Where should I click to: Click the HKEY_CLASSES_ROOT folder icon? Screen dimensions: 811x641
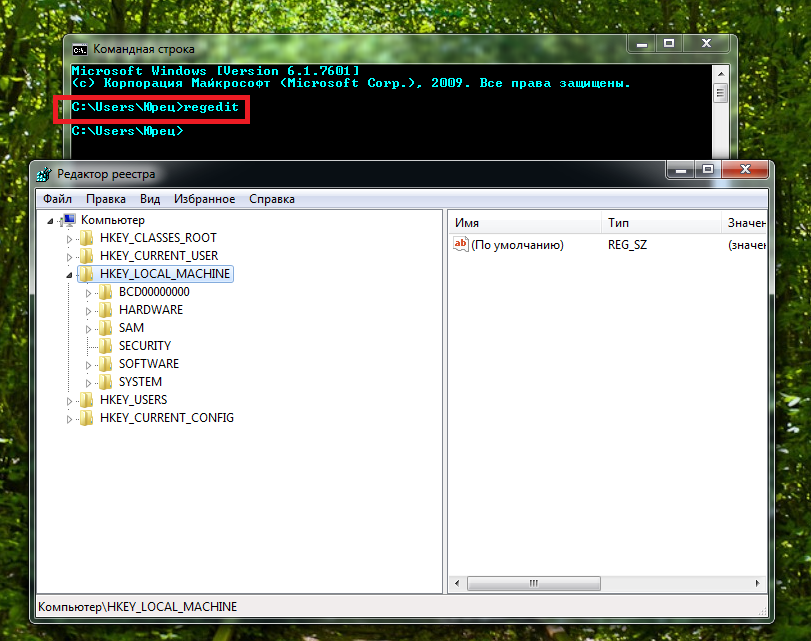86,238
